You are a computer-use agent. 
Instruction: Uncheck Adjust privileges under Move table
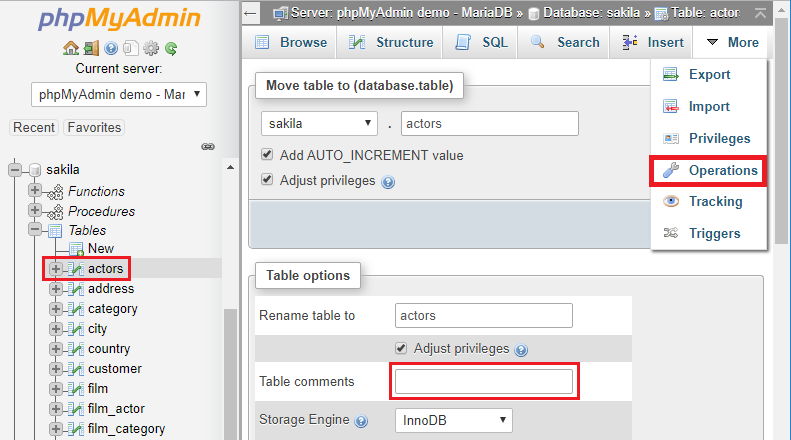pyautogui.click(x=267, y=180)
